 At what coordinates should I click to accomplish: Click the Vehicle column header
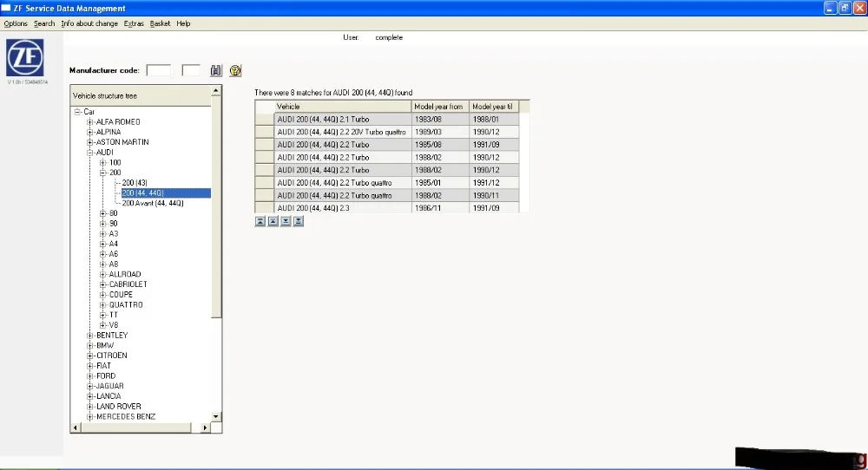point(343,106)
